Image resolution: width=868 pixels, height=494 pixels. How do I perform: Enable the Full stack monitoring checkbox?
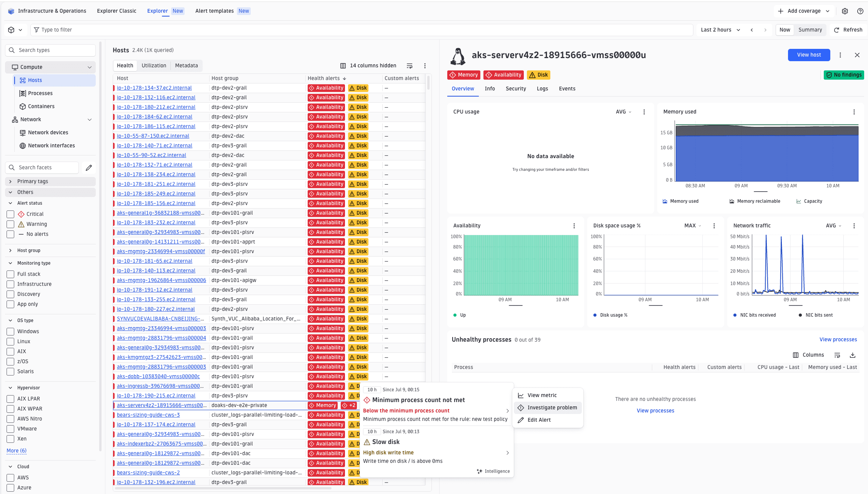(x=10, y=274)
